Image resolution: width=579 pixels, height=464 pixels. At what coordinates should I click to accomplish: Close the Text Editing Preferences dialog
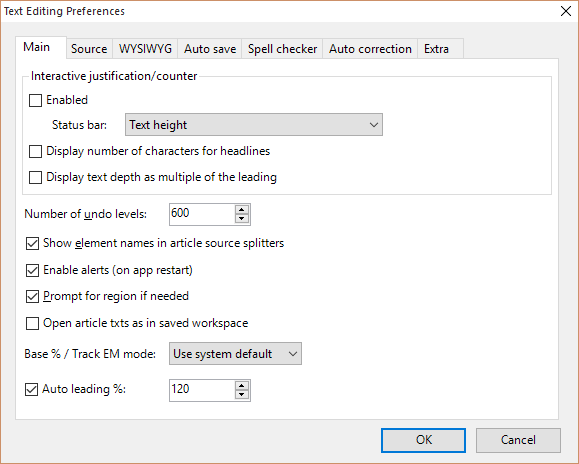pyautogui.click(x=566, y=11)
